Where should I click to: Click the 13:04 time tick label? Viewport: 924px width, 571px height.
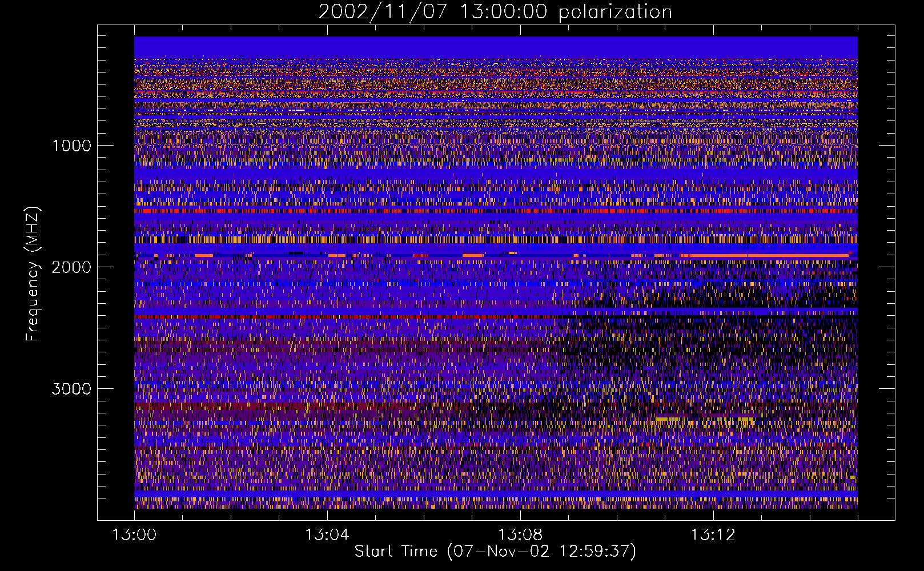coord(327,535)
